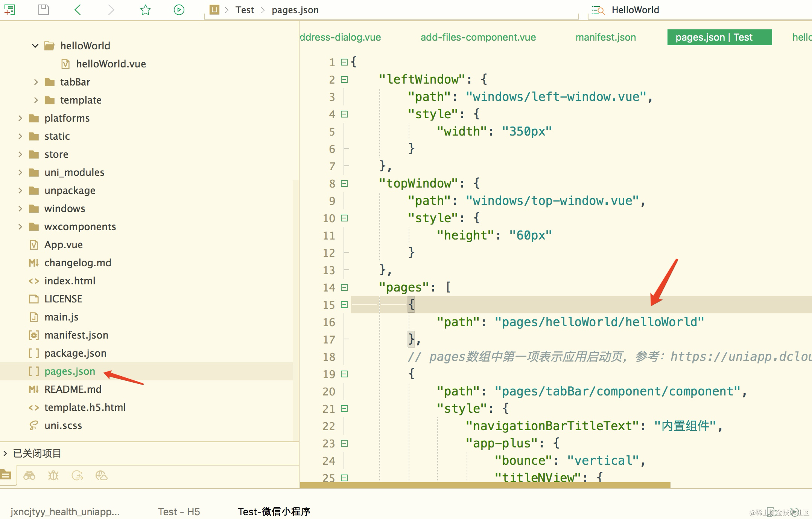The width and height of the screenshot is (812, 519).
Task: Open helloWorld.vue in file tree
Action: [x=111, y=64]
